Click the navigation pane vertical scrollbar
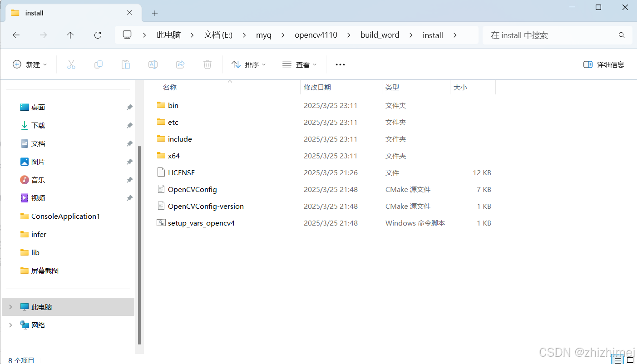This screenshot has width=637, height=364. tap(139, 245)
